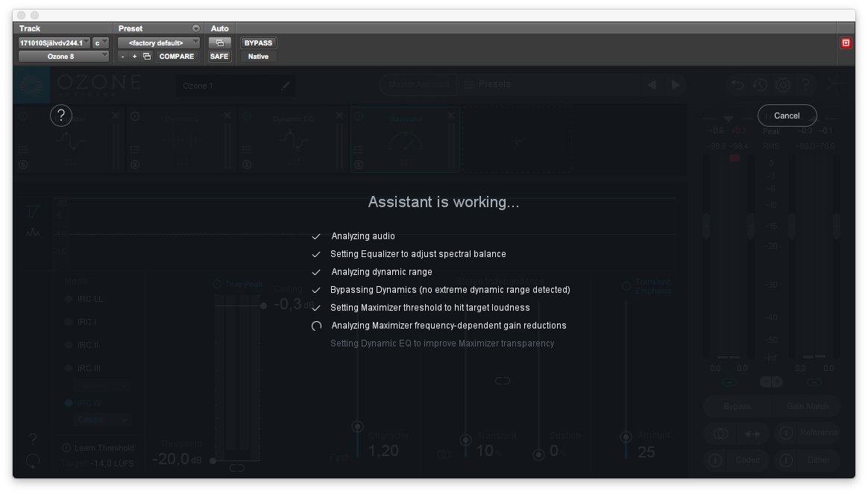Select the Dynamics module tile

[x=181, y=140]
